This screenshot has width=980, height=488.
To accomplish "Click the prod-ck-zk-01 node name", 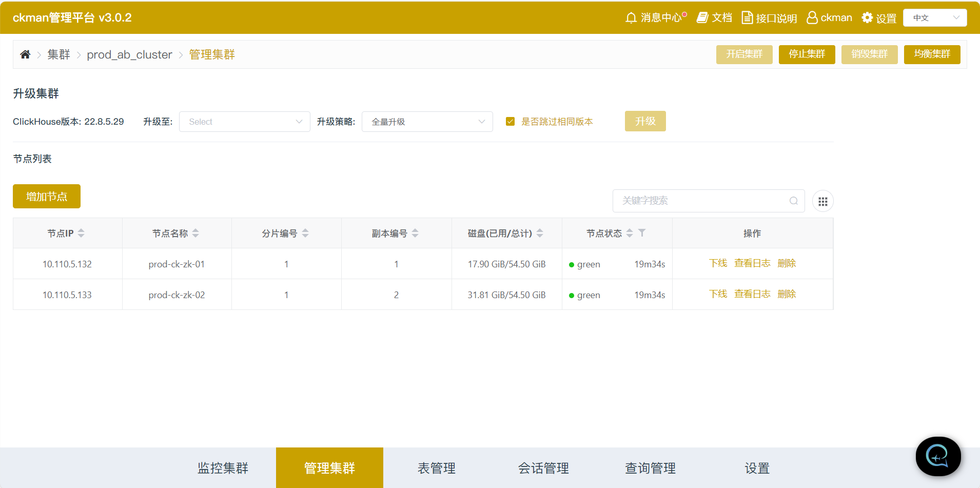I will tap(177, 264).
